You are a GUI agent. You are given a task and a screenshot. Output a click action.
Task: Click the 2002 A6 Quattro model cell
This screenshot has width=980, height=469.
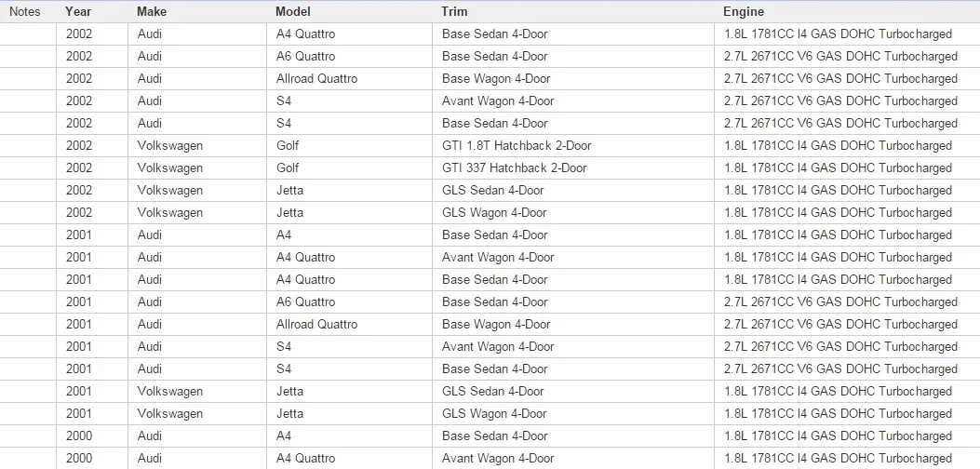pyautogui.click(x=349, y=56)
